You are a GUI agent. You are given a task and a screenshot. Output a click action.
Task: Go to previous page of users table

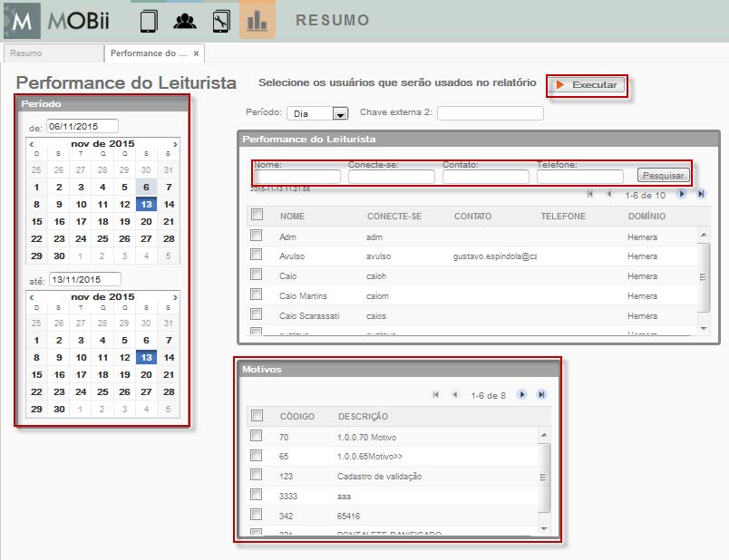[608, 194]
